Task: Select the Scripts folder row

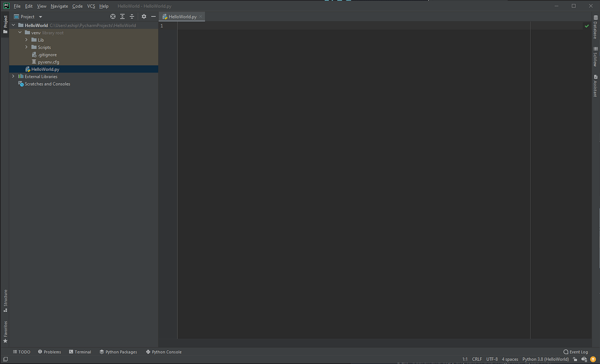Action: coord(84,47)
